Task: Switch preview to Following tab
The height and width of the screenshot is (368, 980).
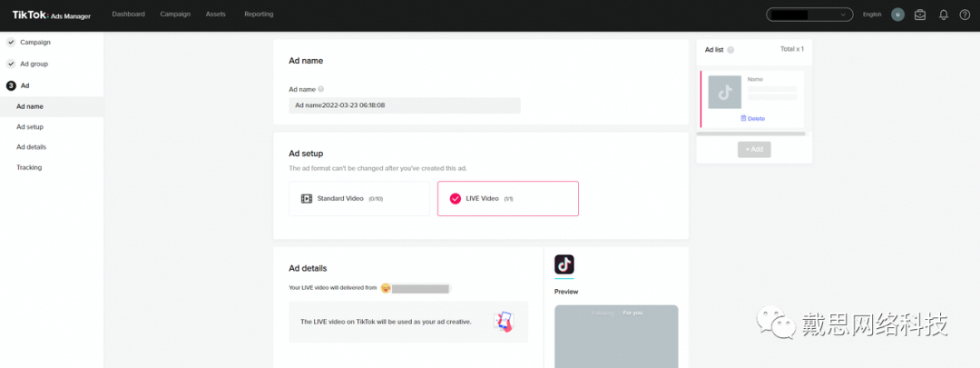Action: click(603, 313)
